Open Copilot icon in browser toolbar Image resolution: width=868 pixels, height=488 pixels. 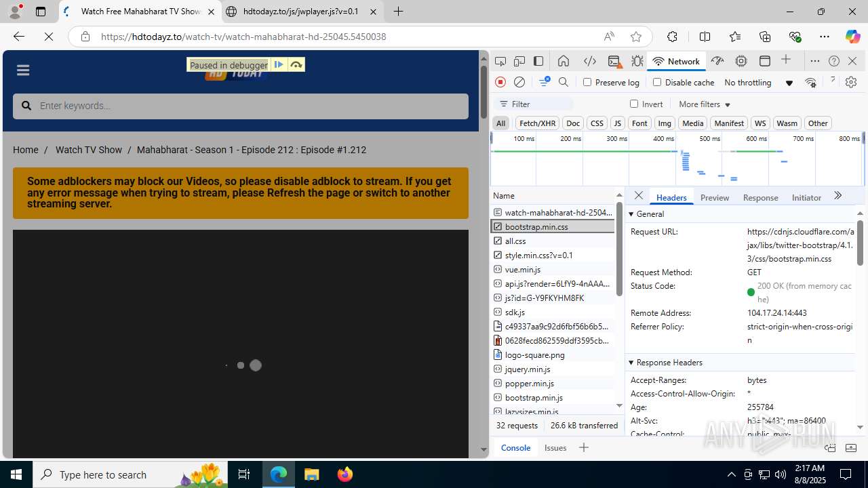(x=852, y=37)
